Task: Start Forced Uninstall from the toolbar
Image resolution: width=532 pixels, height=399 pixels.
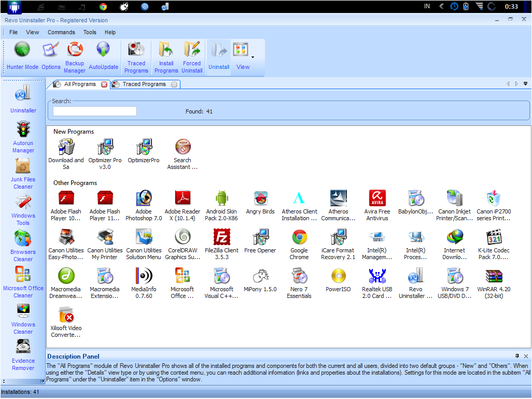Action: pyautogui.click(x=192, y=57)
